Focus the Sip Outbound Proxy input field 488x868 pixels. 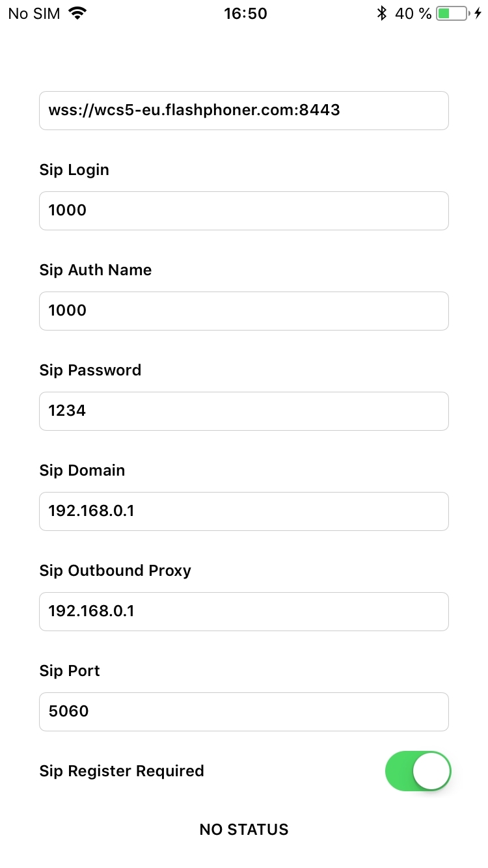pyautogui.click(x=244, y=612)
